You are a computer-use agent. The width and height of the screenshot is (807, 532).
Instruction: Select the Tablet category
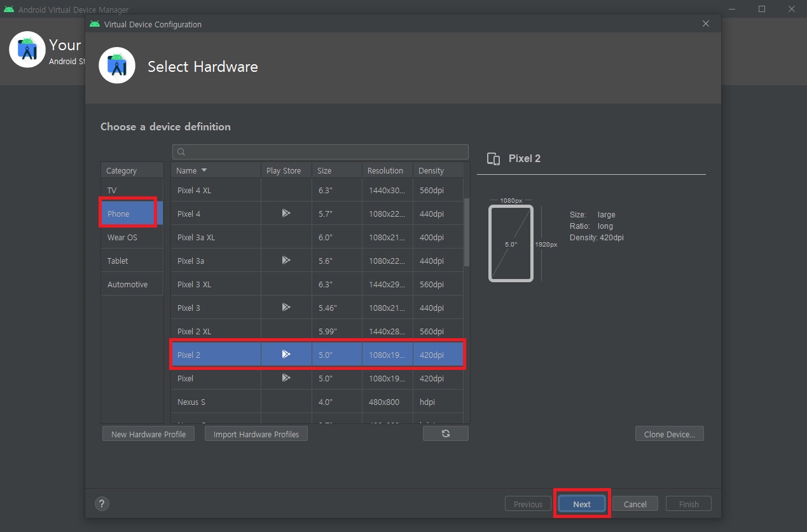pyautogui.click(x=132, y=261)
